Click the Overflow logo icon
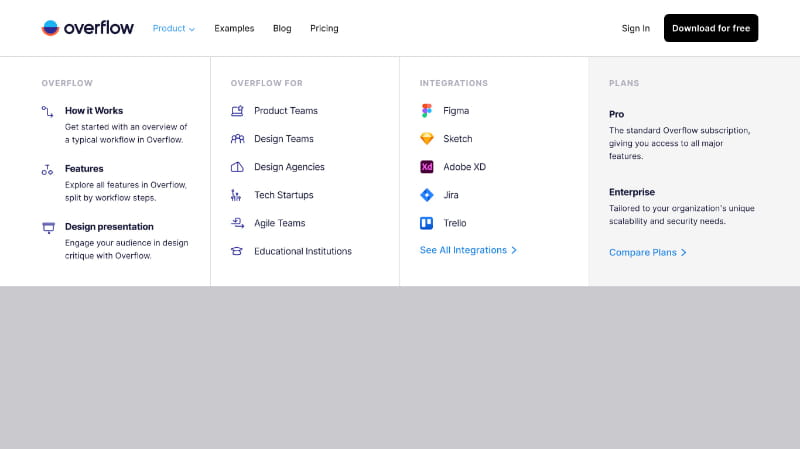 [x=51, y=28]
